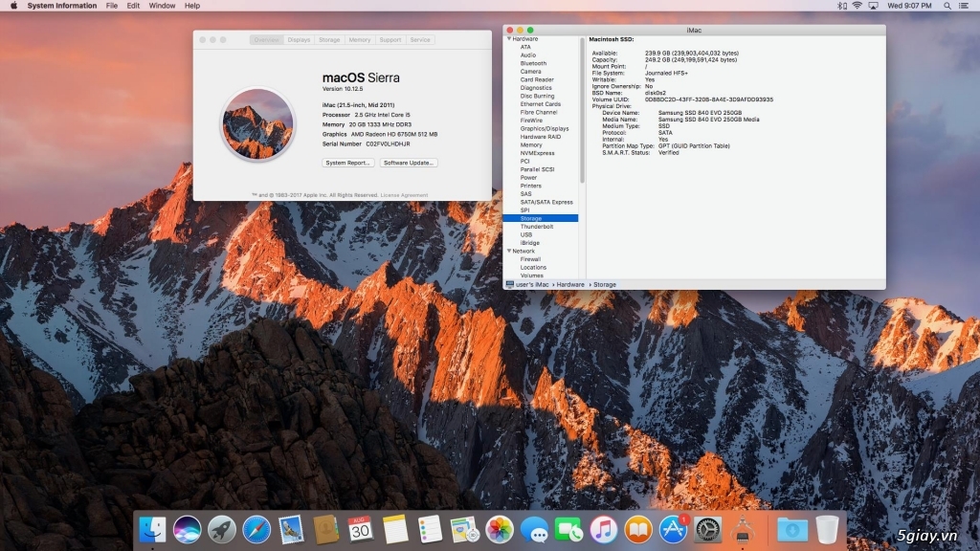Select the Overview tab

tap(266, 39)
